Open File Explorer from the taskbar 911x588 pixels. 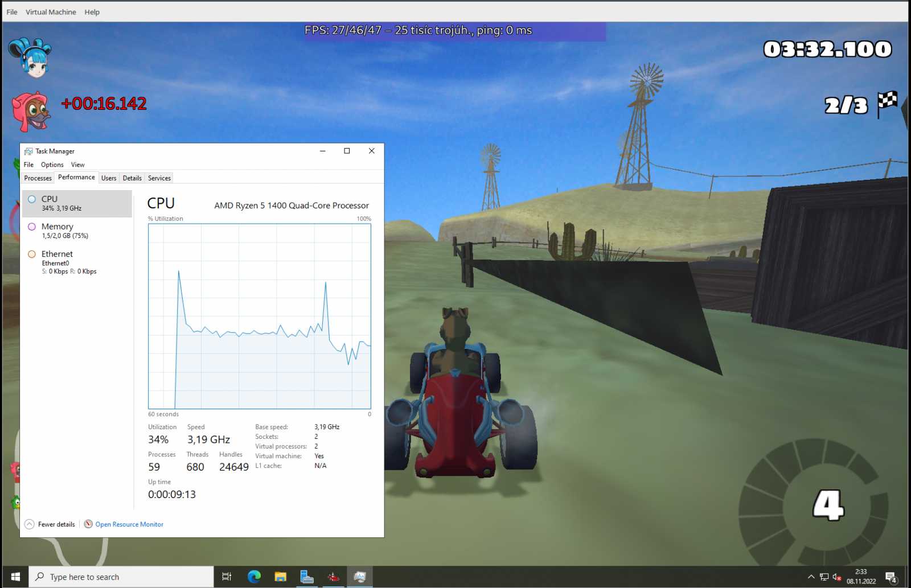click(280, 577)
